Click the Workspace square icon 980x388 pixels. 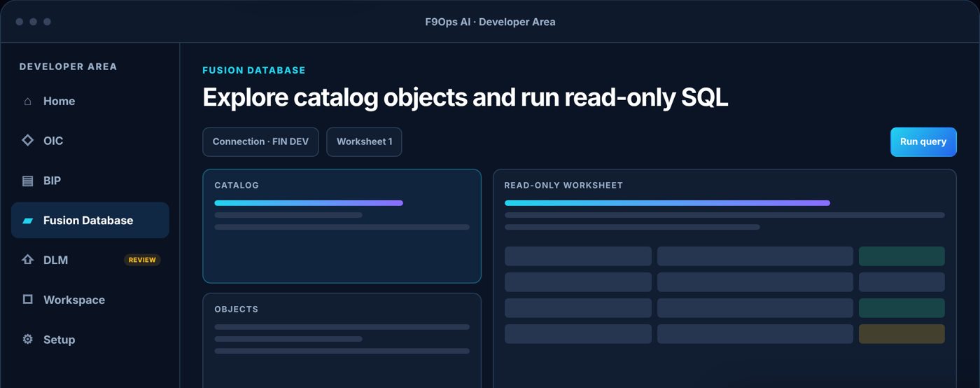tap(28, 300)
